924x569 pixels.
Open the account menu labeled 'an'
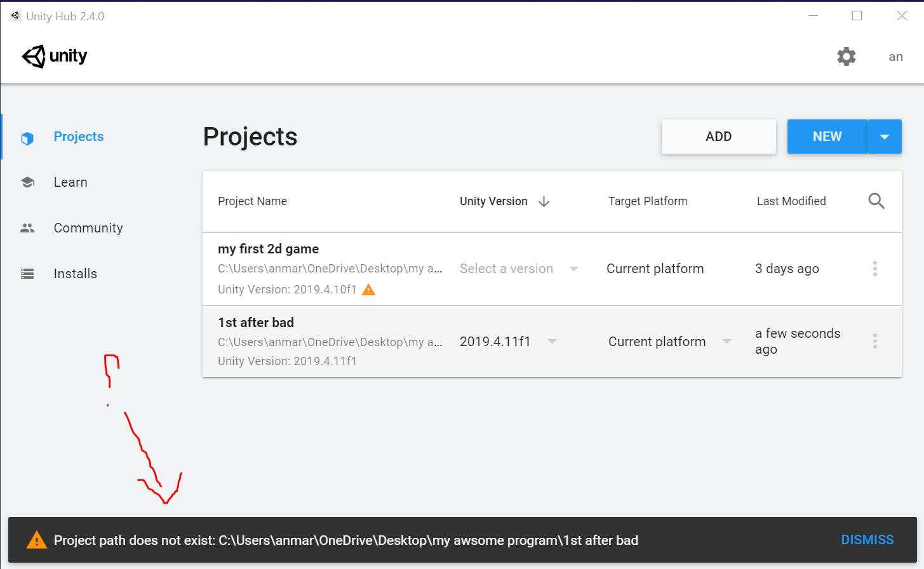895,57
